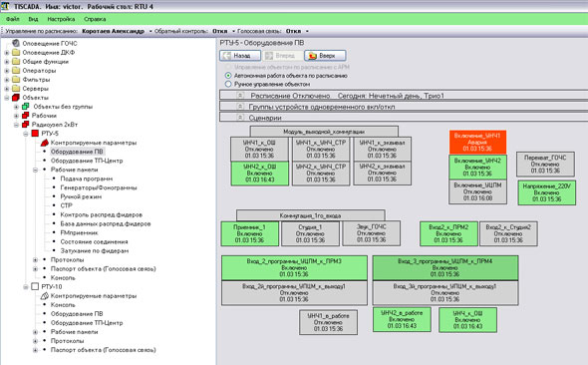Click the РТУ-5 Контролируемые параметры icon

coord(45,143)
